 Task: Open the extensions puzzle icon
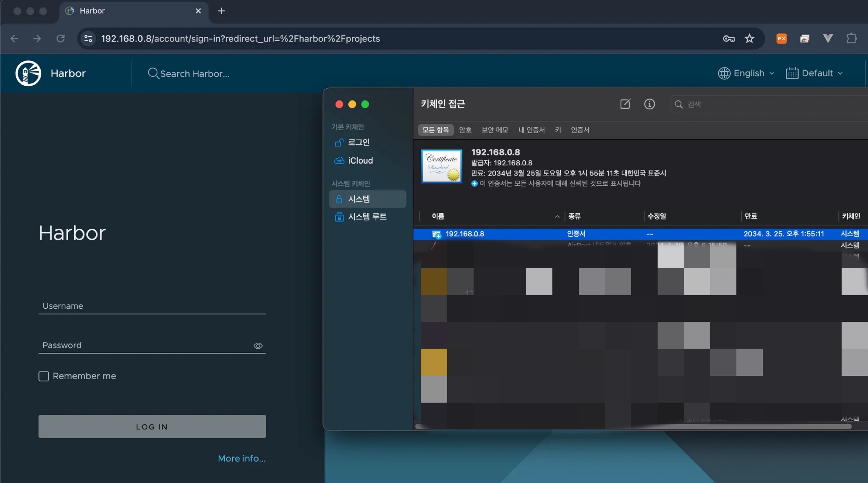coord(851,38)
